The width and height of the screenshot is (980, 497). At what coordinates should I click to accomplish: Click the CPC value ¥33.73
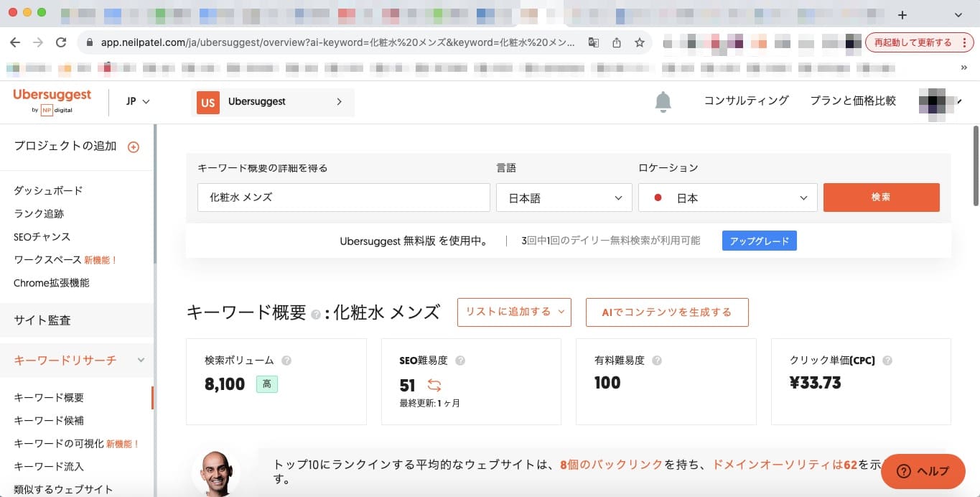coord(815,383)
